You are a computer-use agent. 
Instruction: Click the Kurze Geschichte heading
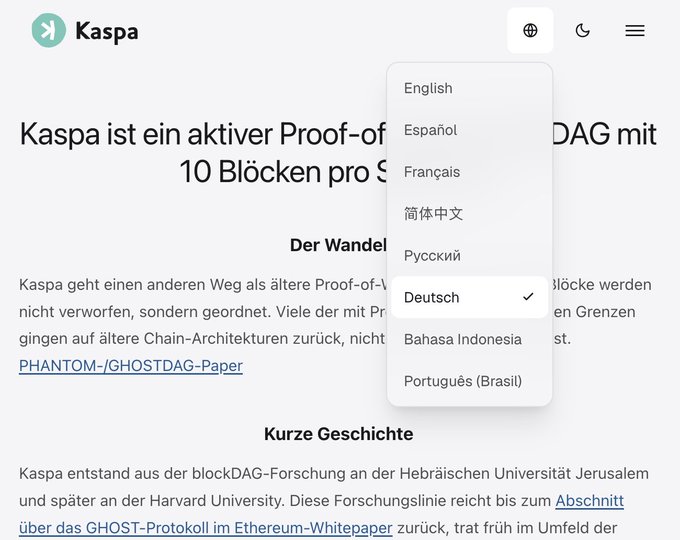point(339,434)
